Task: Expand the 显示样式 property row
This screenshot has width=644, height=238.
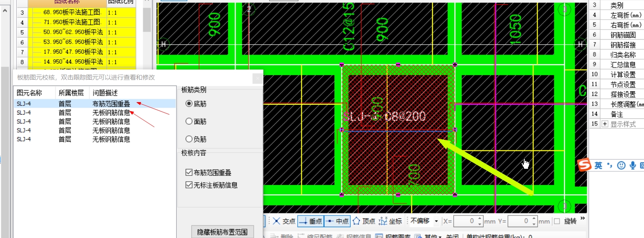Action: (606, 124)
